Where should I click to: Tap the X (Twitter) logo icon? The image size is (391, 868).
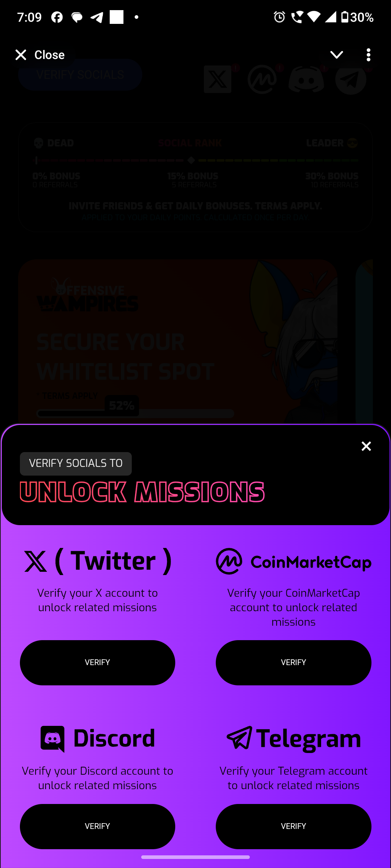[x=35, y=561]
